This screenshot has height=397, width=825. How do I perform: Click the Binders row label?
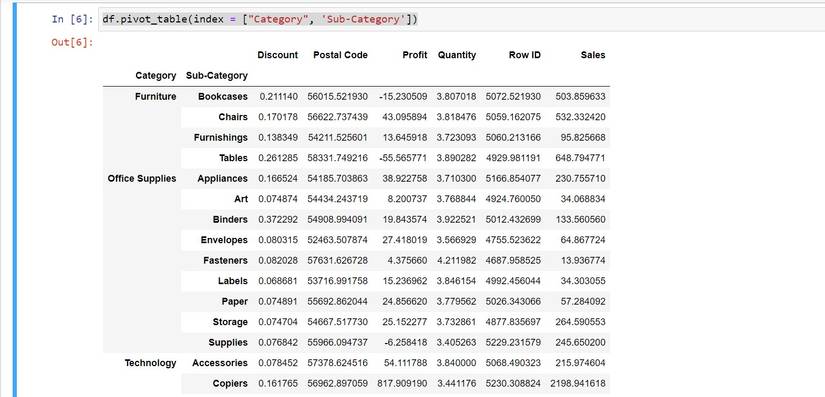(230, 220)
